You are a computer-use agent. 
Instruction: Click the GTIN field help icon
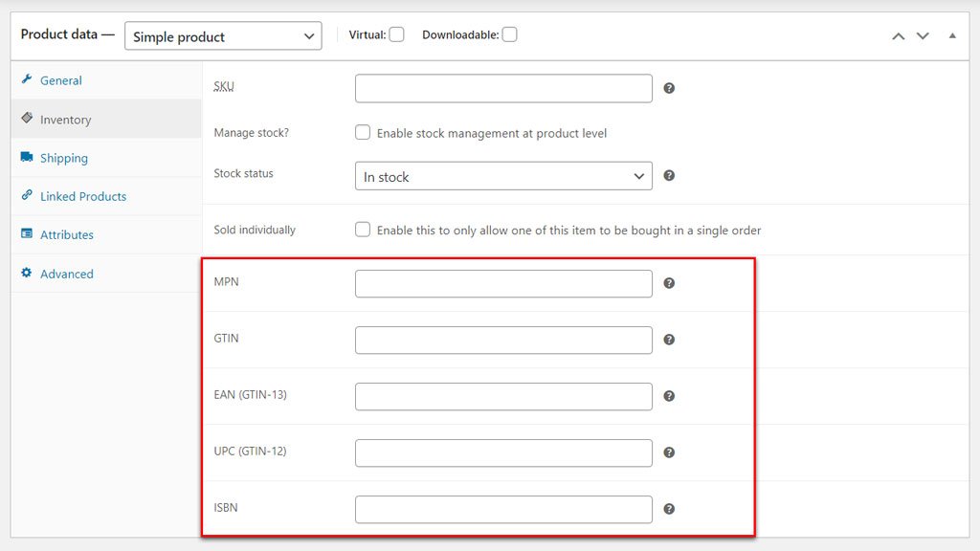pyautogui.click(x=669, y=340)
